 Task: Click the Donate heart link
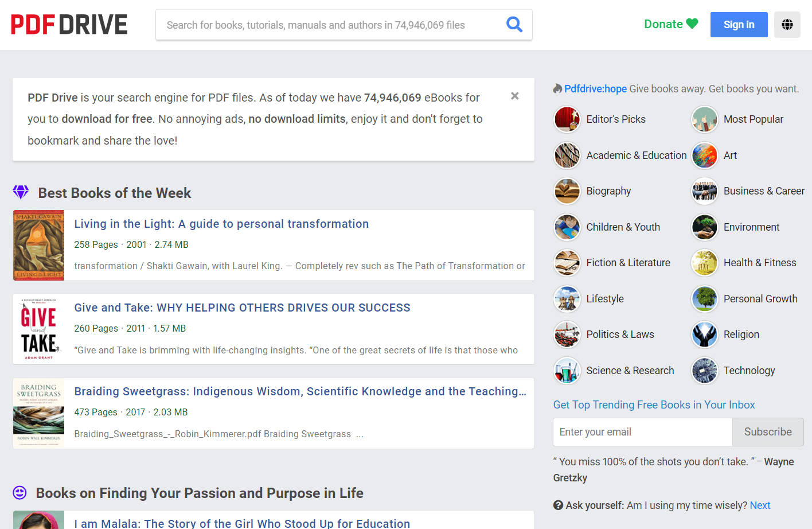[671, 24]
